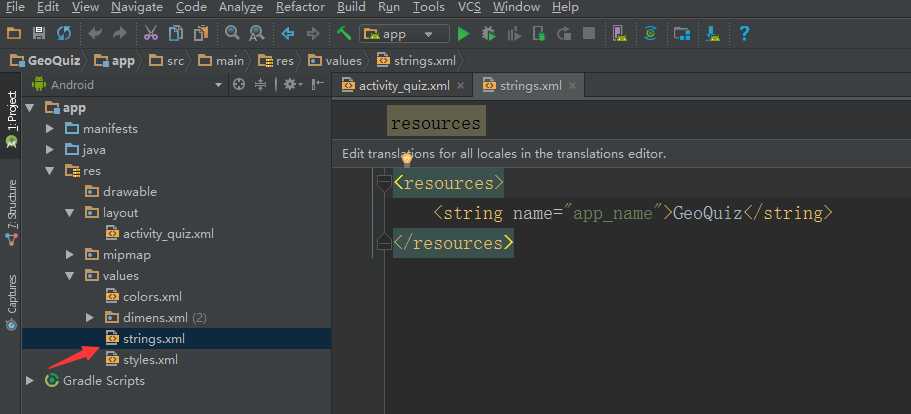This screenshot has height=414, width=911.
Task: Click the Redo arrow icon
Action: 120,34
